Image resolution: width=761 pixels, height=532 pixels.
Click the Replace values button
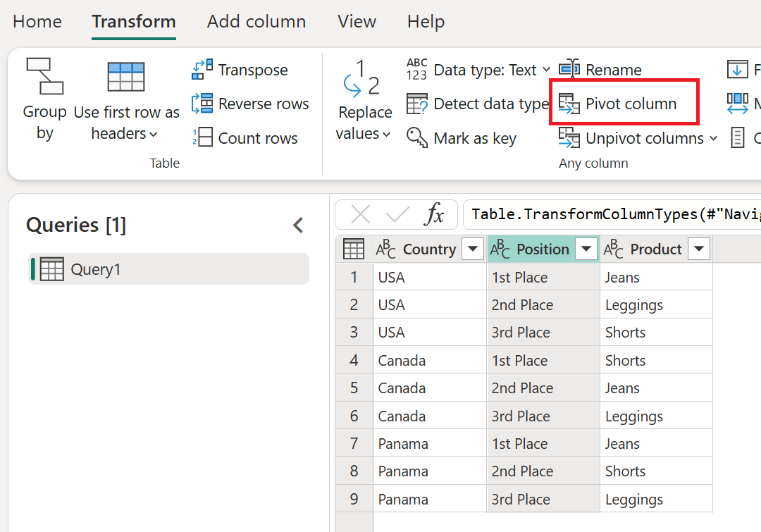pyautogui.click(x=365, y=99)
